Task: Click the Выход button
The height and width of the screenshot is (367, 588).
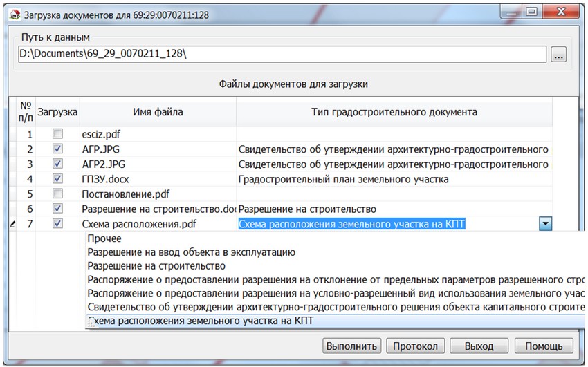Action: [479, 346]
